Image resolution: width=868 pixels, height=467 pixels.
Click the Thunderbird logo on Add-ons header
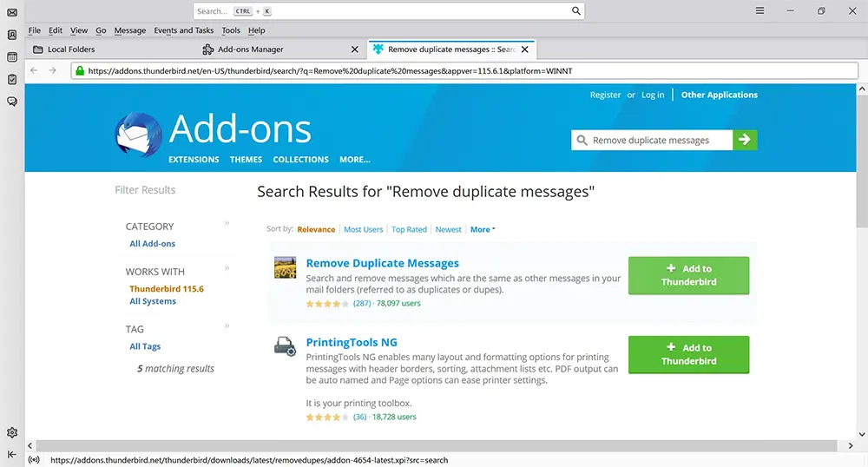click(138, 135)
